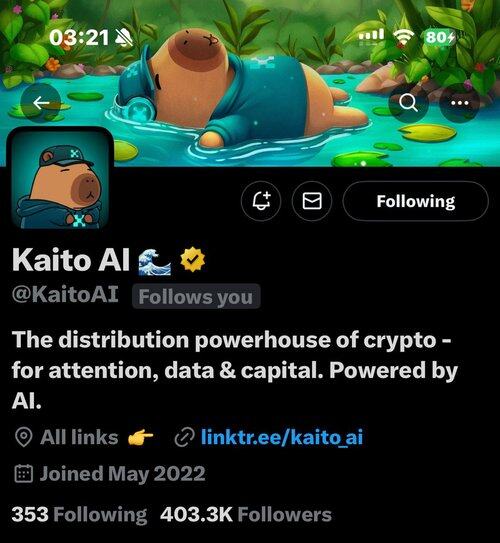
Task: Toggle the Following button
Action: pyautogui.click(x=416, y=201)
